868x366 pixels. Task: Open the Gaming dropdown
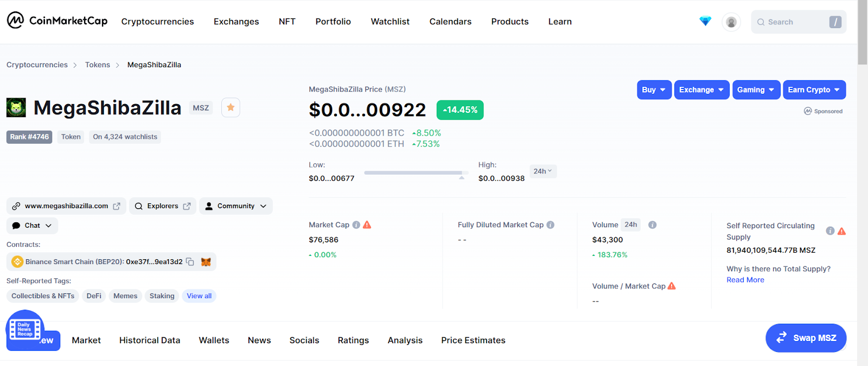pyautogui.click(x=756, y=90)
